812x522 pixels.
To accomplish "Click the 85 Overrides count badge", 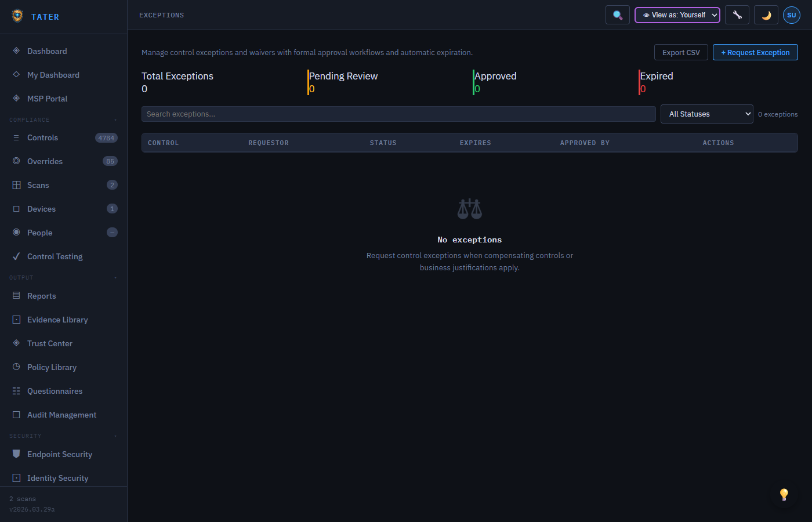I will pyautogui.click(x=110, y=161).
